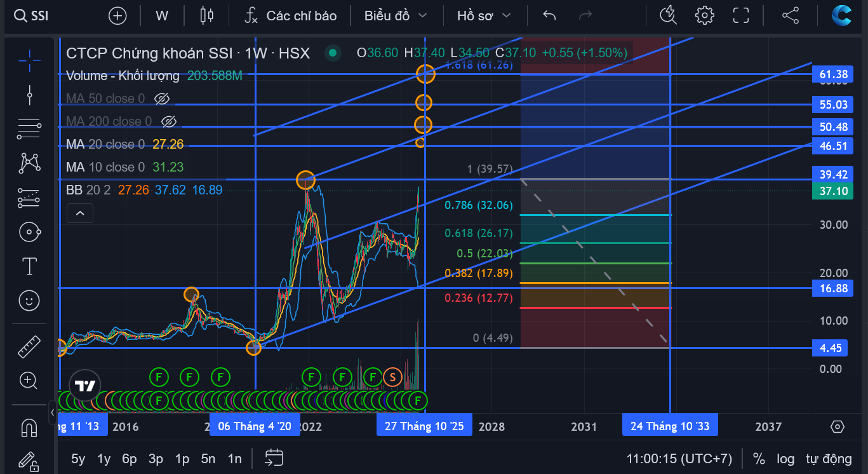Image resolution: width=868 pixels, height=474 pixels.
Task: Select the 1p time range
Action: (182, 459)
